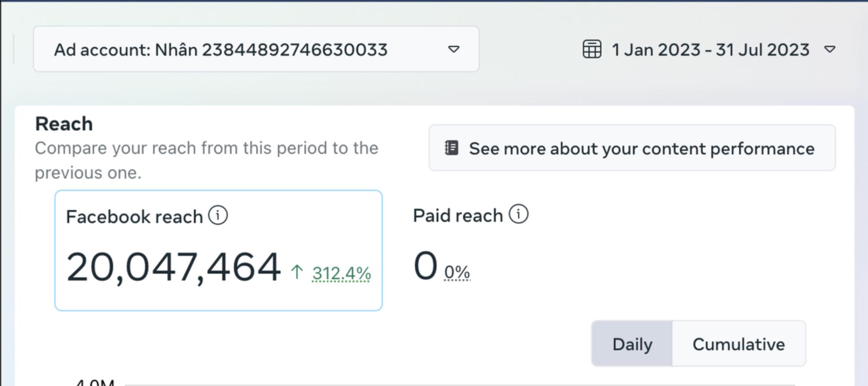Screen dimensions: 868x386
Task: Click the Paid reach value 0
Action: click(425, 266)
